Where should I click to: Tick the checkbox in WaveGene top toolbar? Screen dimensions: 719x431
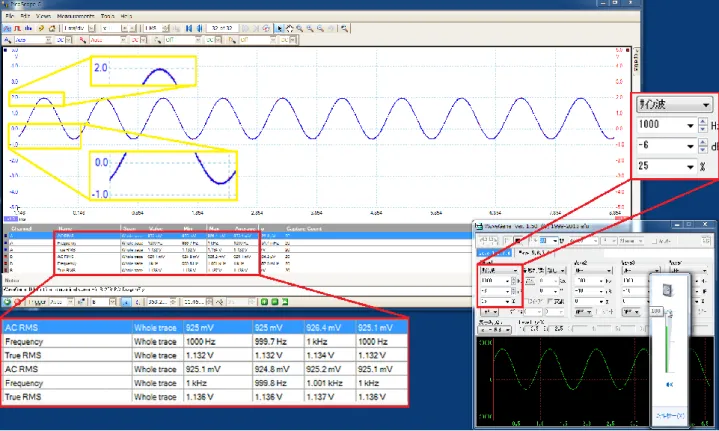tap(654, 241)
